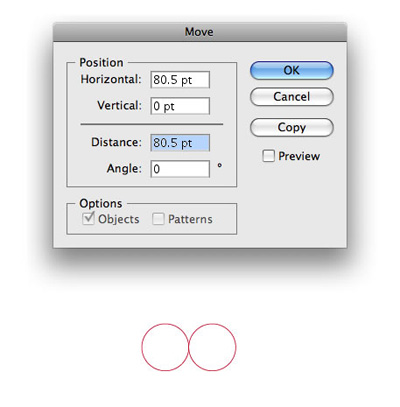Click the Vertical label text

tap(119, 106)
